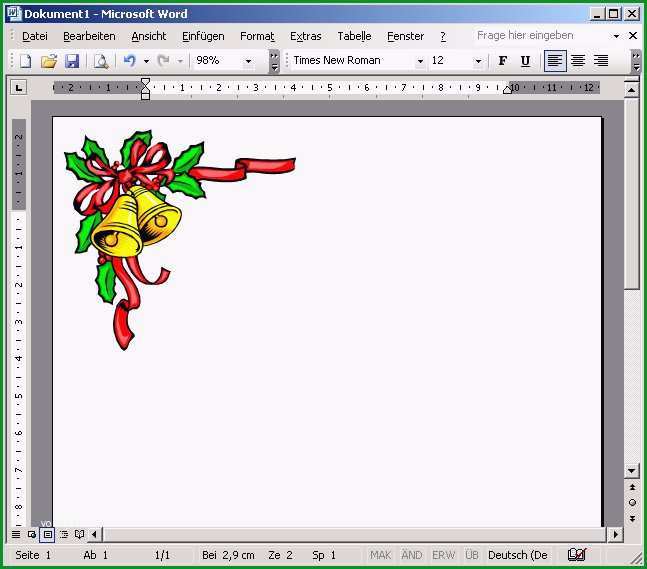Toggle ERW extend selection in status bar
The width and height of the screenshot is (647, 569).
[x=444, y=555]
